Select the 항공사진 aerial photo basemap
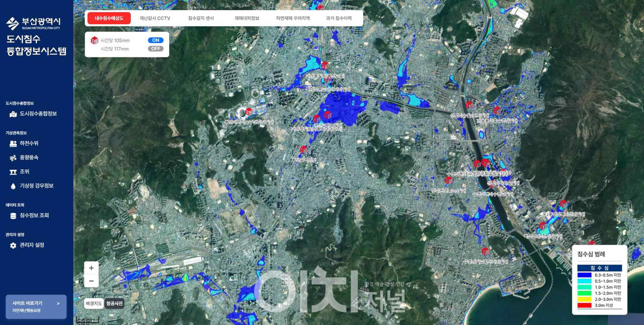Image resolution: width=644 pixels, height=325 pixels. click(x=115, y=303)
